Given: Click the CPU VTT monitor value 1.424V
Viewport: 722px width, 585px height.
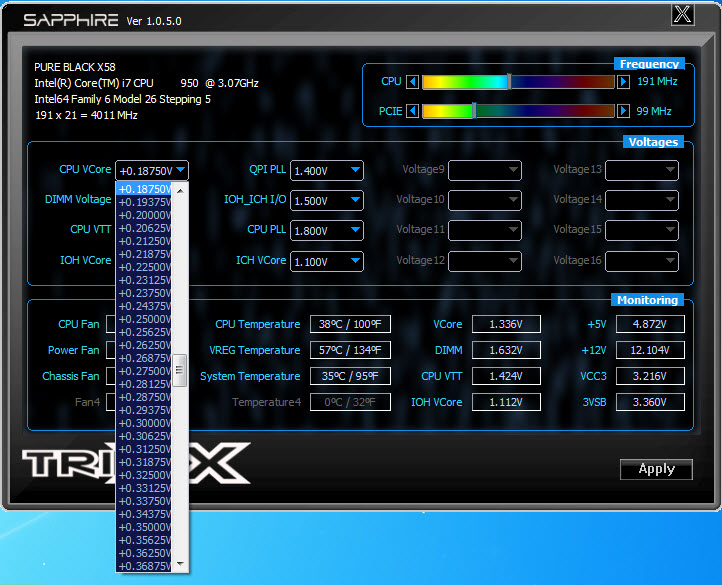Looking at the screenshot, I should pyautogui.click(x=506, y=376).
